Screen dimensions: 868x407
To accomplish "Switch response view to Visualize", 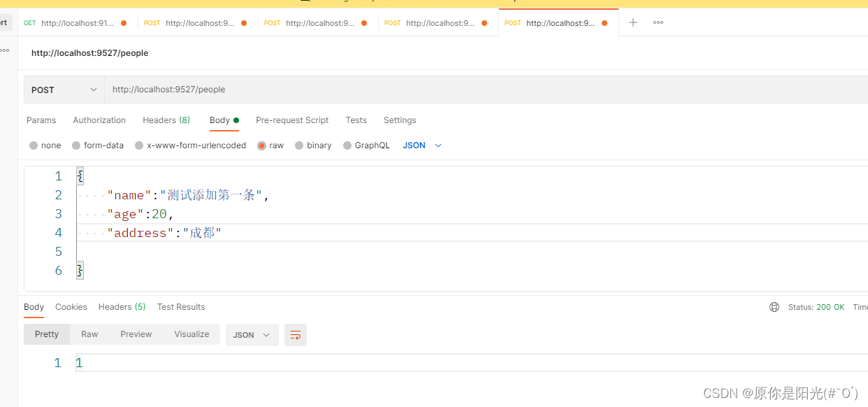I will (x=191, y=334).
